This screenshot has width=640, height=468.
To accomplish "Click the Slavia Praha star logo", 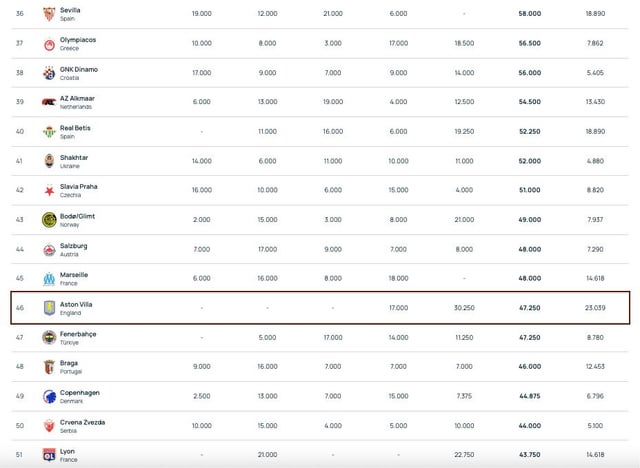I will (x=48, y=190).
